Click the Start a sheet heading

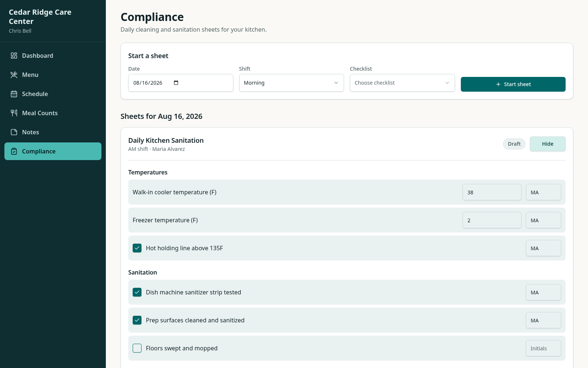[148, 56]
